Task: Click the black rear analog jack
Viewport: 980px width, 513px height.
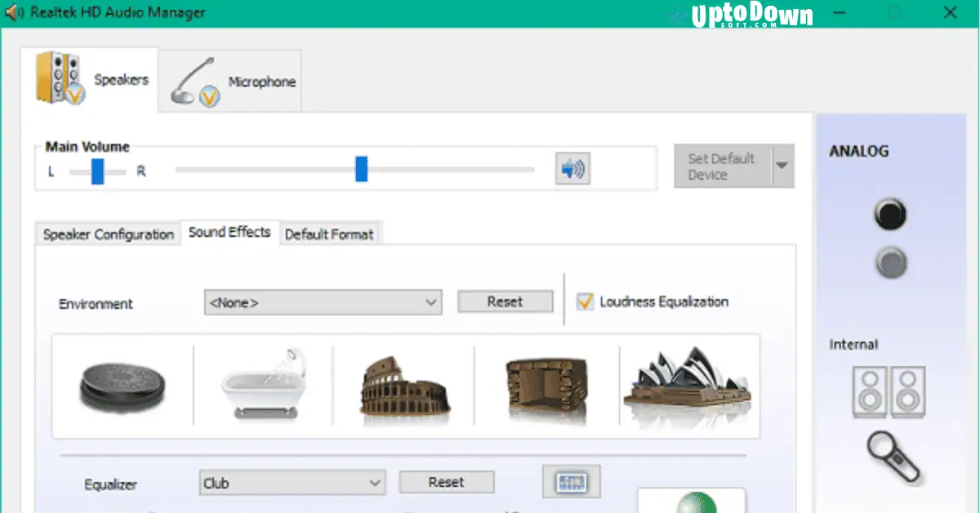Action: point(890,213)
